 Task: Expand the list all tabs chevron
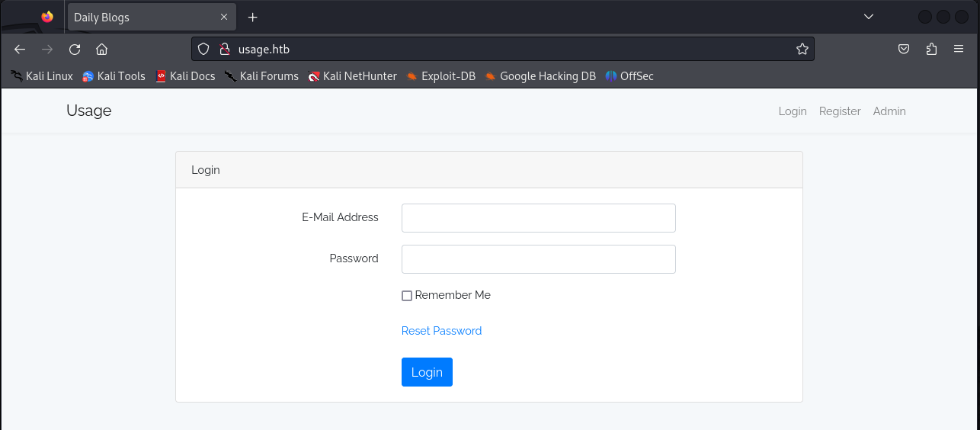click(x=869, y=17)
